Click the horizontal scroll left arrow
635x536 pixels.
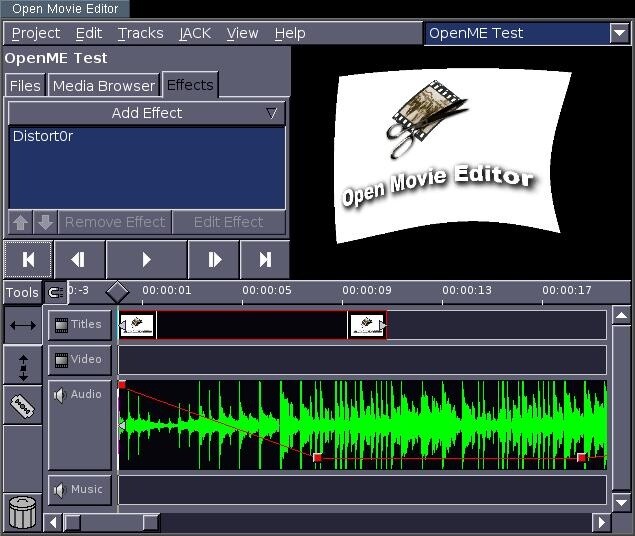click(x=53, y=523)
